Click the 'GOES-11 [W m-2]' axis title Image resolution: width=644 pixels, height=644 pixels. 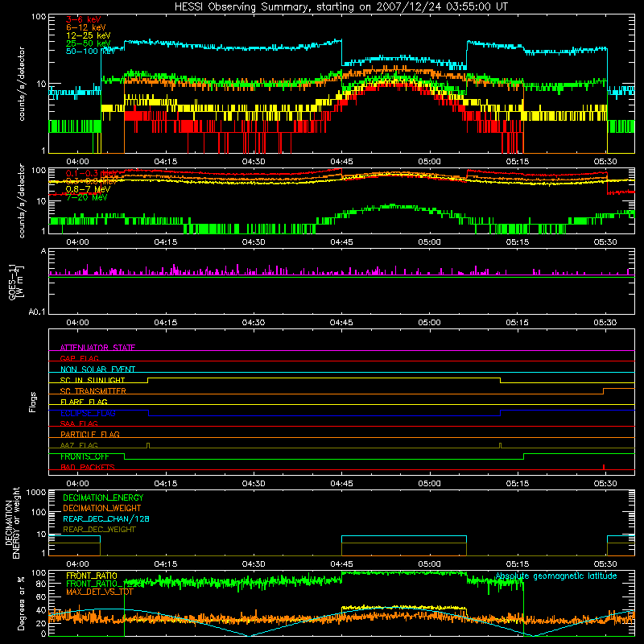pos(16,283)
